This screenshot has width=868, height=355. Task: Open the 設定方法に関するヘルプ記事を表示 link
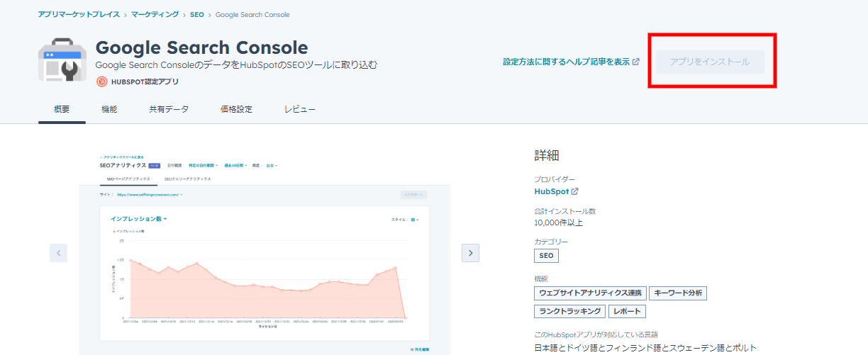pyautogui.click(x=567, y=62)
